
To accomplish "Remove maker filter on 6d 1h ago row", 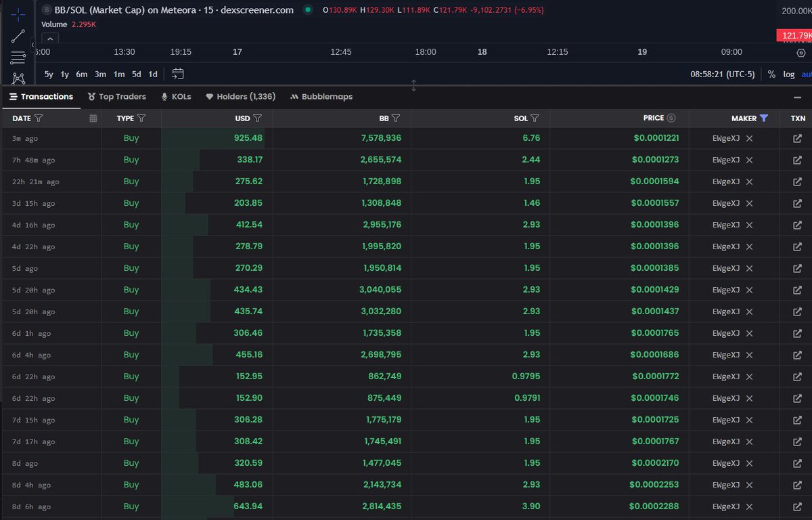I will click(x=749, y=333).
